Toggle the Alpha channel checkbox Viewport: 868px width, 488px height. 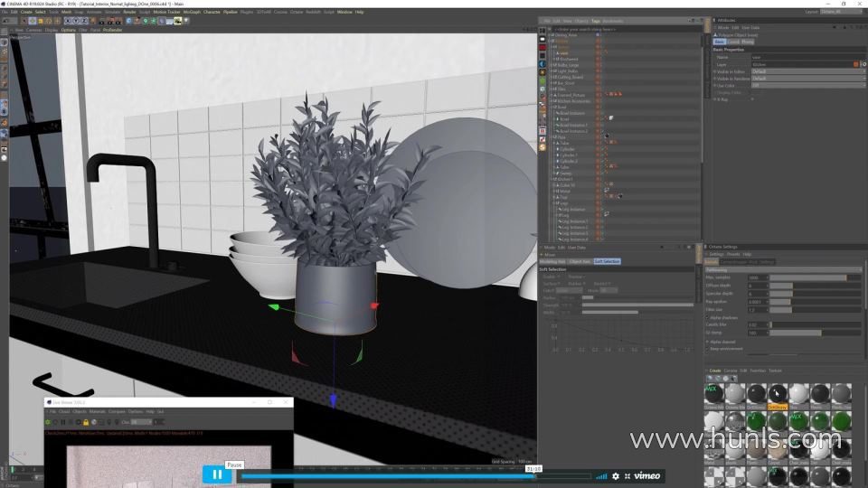(707, 342)
